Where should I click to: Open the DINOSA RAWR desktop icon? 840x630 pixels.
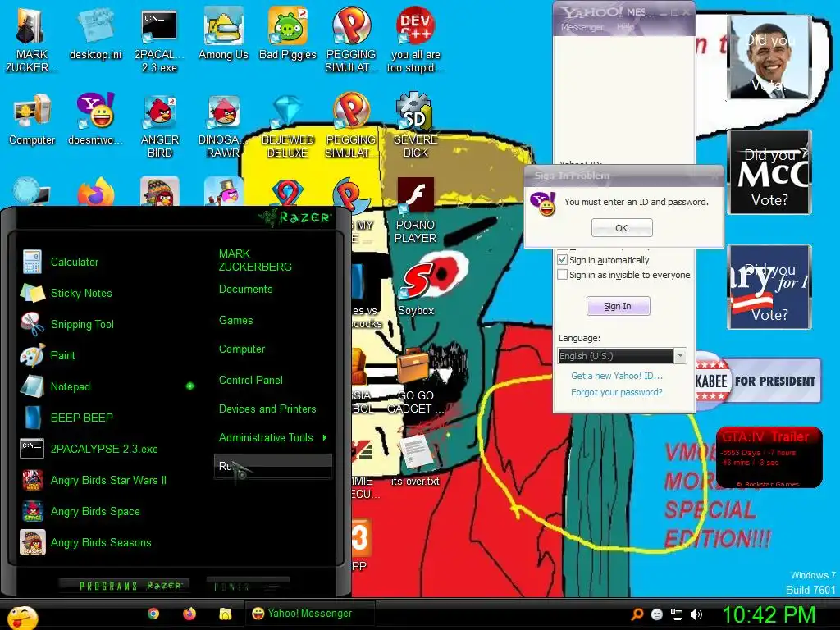coord(223,126)
